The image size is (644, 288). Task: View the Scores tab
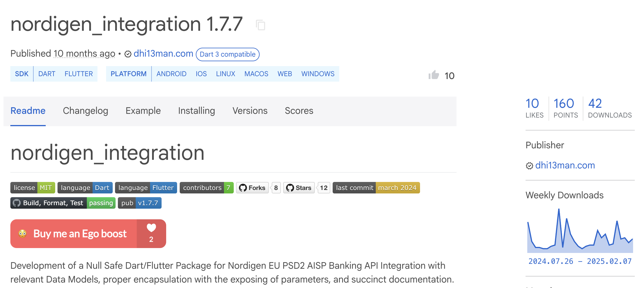[x=299, y=111]
